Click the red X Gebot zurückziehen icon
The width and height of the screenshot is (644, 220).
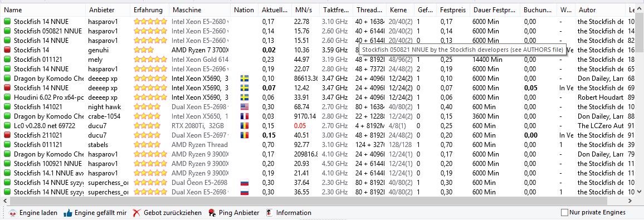pyautogui.click(x=137, y=213)
